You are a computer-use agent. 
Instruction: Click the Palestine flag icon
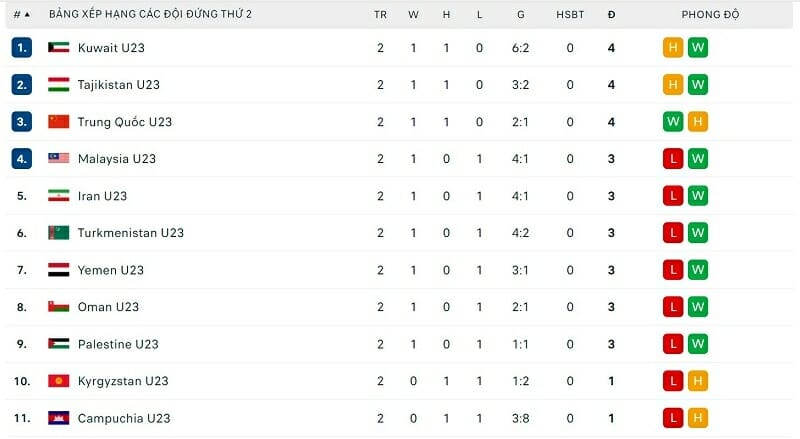[58, 344]
